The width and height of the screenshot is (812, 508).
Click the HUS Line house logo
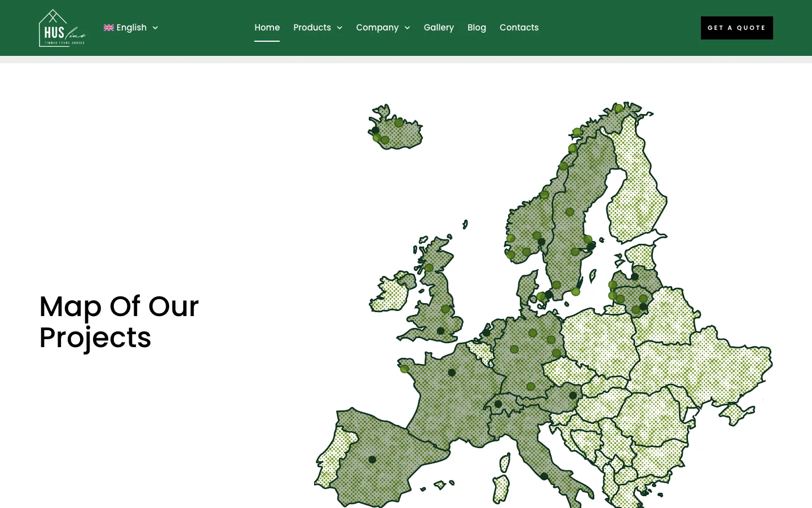(62, 28)
